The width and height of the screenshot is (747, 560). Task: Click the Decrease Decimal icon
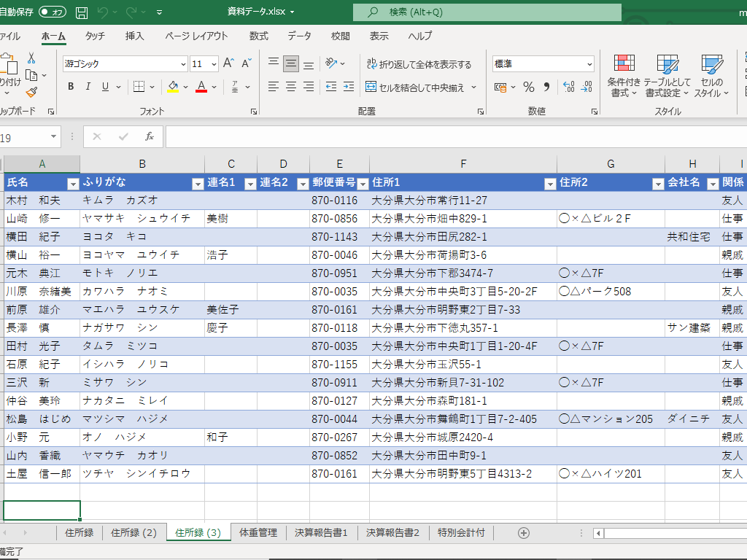(x=587, y=87)
